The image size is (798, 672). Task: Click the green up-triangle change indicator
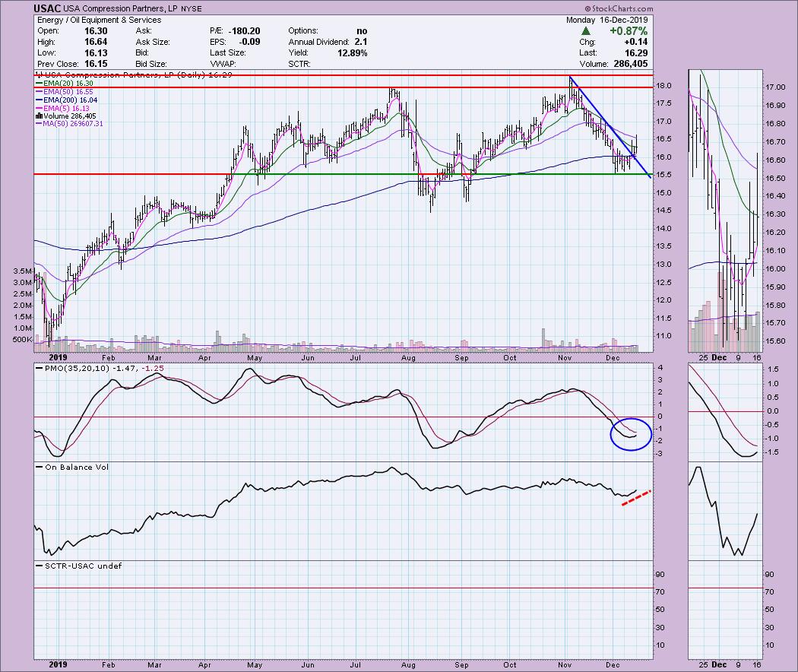pos(586,31)
